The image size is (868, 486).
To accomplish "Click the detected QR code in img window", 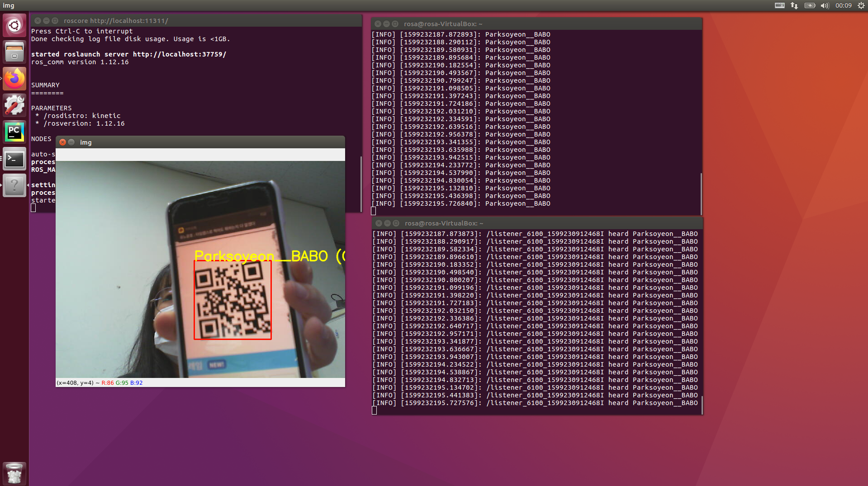I will [232, 300].
